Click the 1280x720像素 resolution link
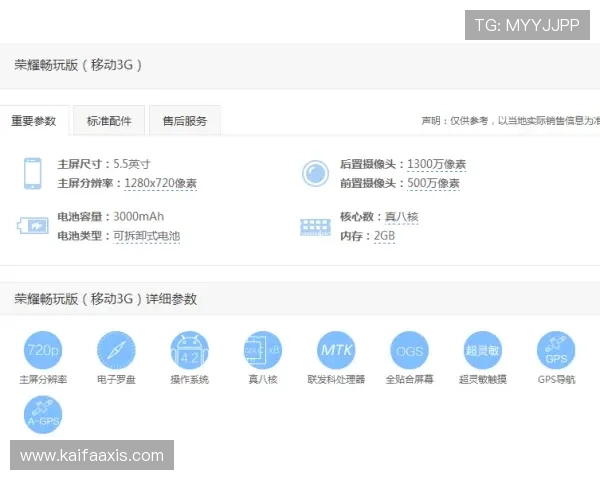Screen dimensions: 600x480 tap(160, 183)
